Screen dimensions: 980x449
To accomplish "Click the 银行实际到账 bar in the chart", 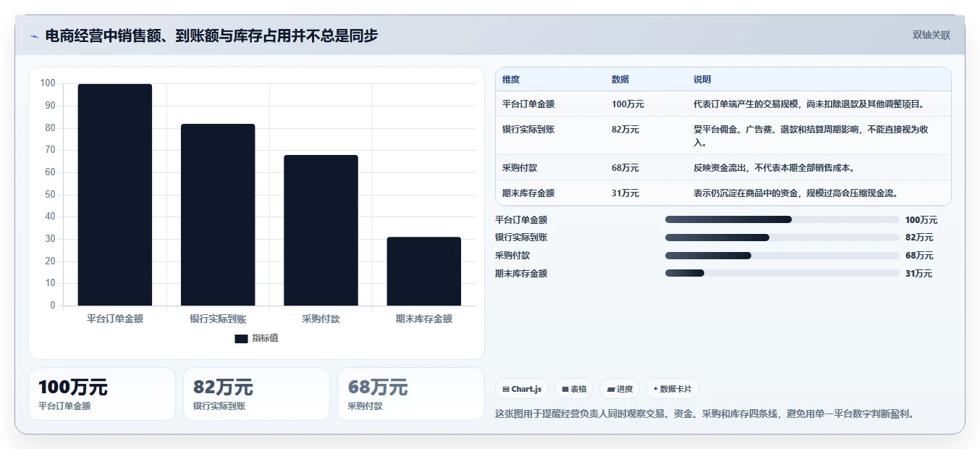I will coord(218,215).
